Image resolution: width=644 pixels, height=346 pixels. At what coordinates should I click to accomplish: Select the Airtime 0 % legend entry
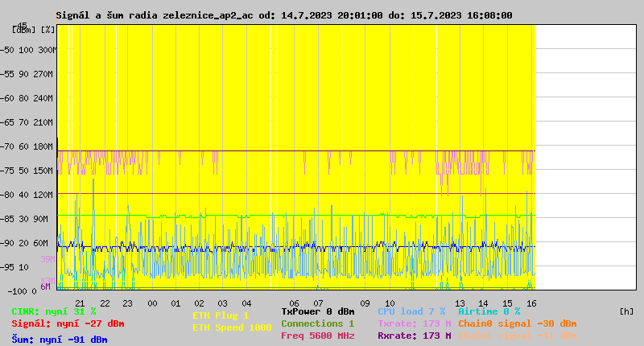[x=489, y=311]
